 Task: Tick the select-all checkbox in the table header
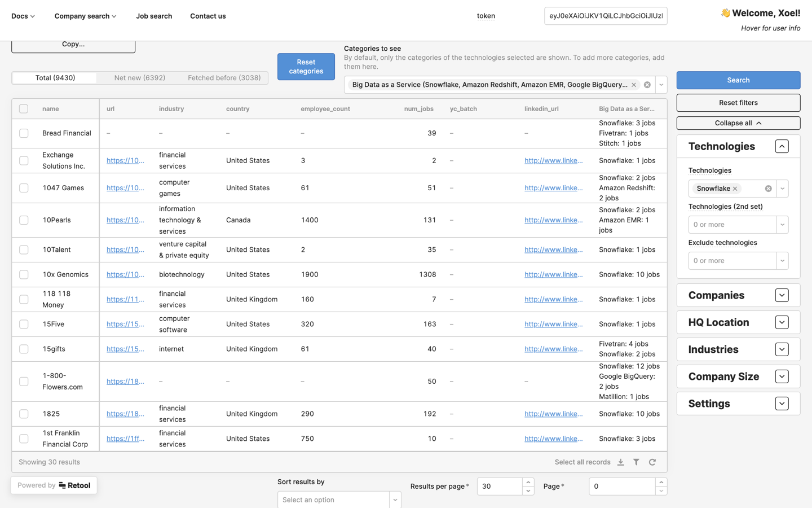coord(24,109)
